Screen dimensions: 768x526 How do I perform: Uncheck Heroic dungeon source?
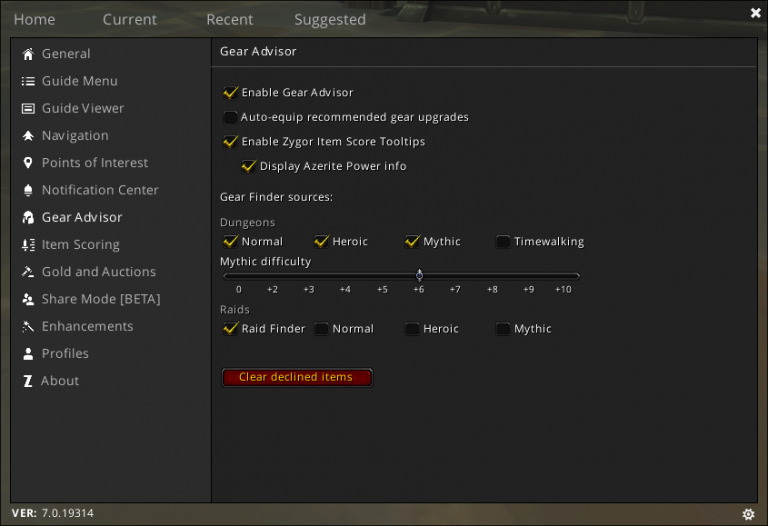point(321,241)
